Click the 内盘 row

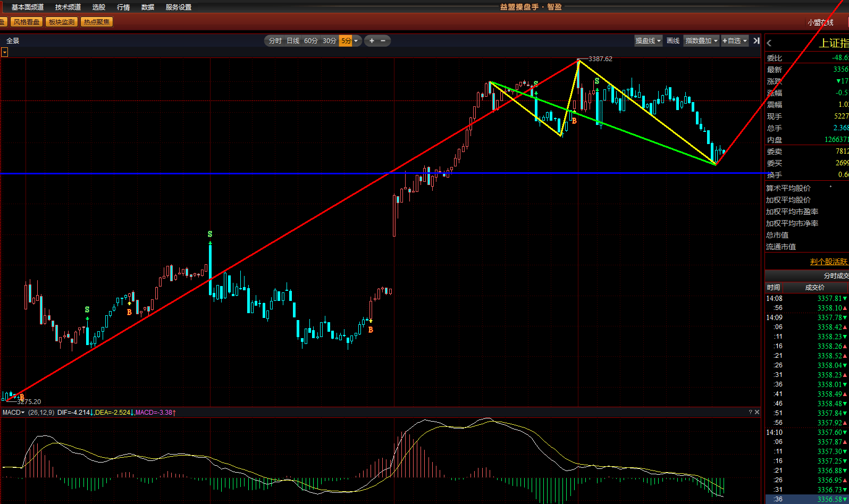coord(807,140)
